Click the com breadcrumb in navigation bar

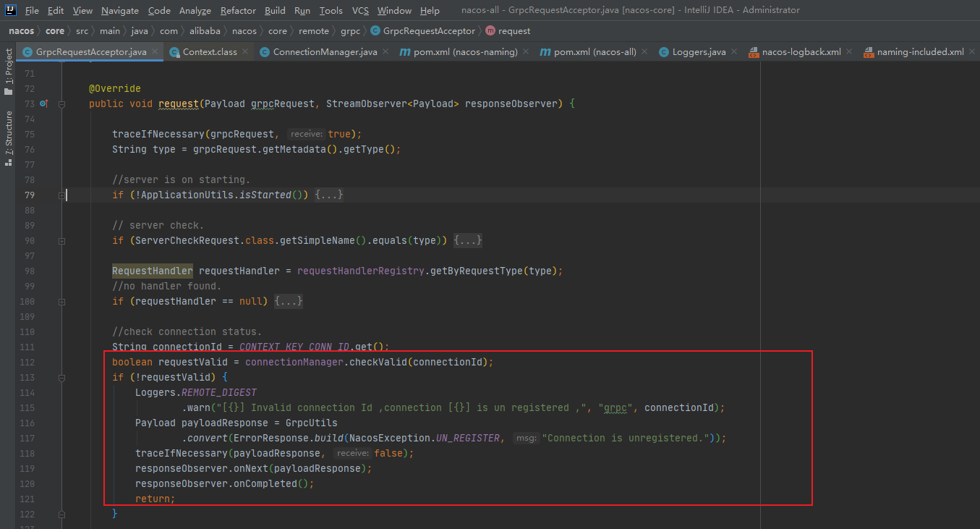169,31
